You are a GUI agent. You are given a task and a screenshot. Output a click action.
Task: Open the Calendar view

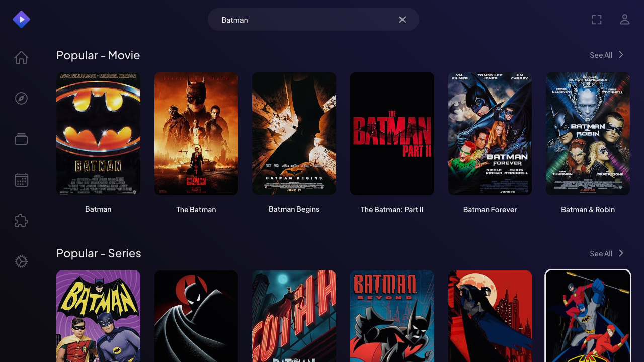coord(21,179)
